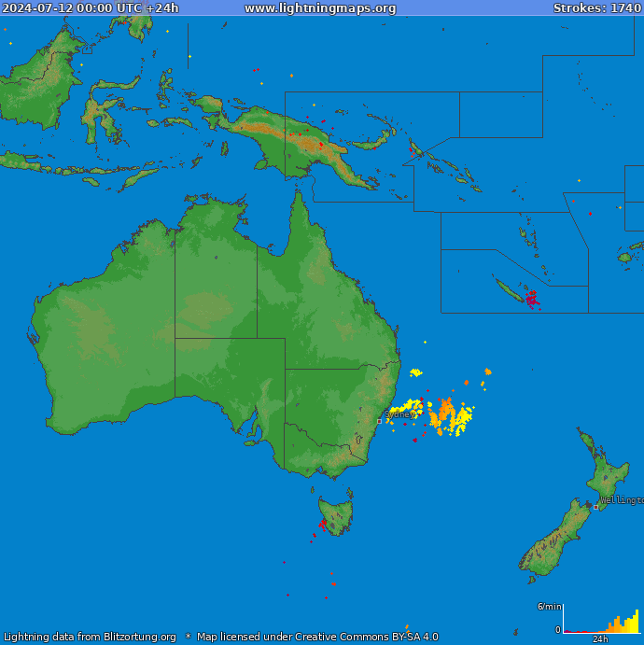Click the red strikes over Papua New Guinea
Screen dimensions: 644x645
(x=320, y=144)
